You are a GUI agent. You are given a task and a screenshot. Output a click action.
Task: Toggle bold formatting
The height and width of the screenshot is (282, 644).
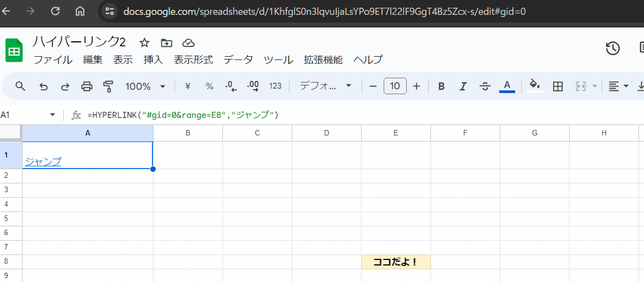tap(441, 86)
